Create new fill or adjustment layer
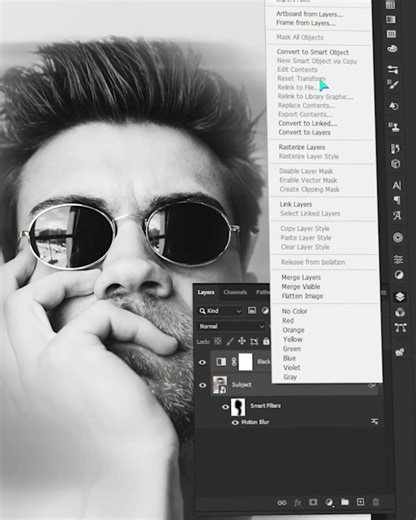The height and width of the screenshot is (520, 416). click(329, 502)
